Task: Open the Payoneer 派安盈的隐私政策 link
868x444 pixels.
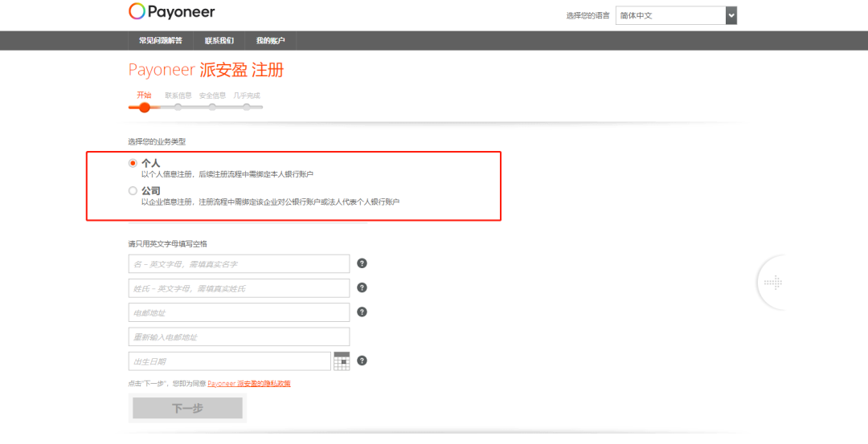Action: [249, 384]
